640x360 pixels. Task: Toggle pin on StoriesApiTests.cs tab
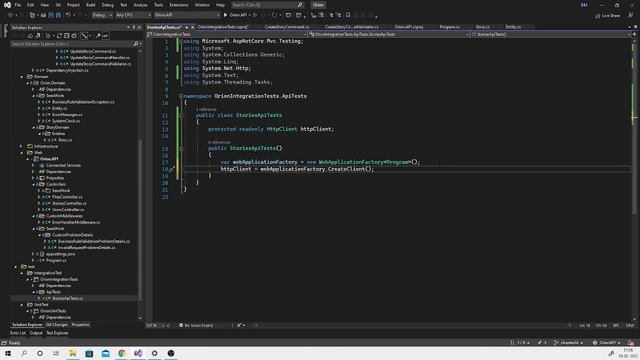pos(187,27)
